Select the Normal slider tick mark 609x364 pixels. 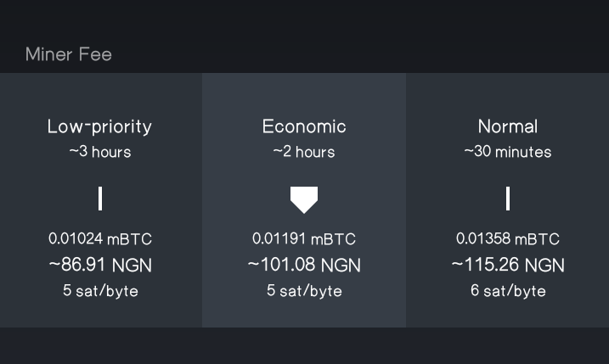[x=508, y=199]
